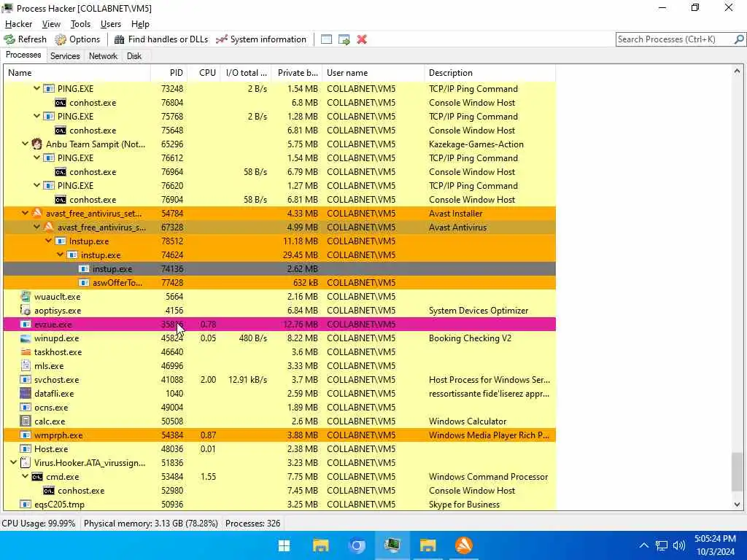Viewport: 747px width, 560px height.
Task: Click the volume icon in system tray
Action: click(x=679, y=545)
